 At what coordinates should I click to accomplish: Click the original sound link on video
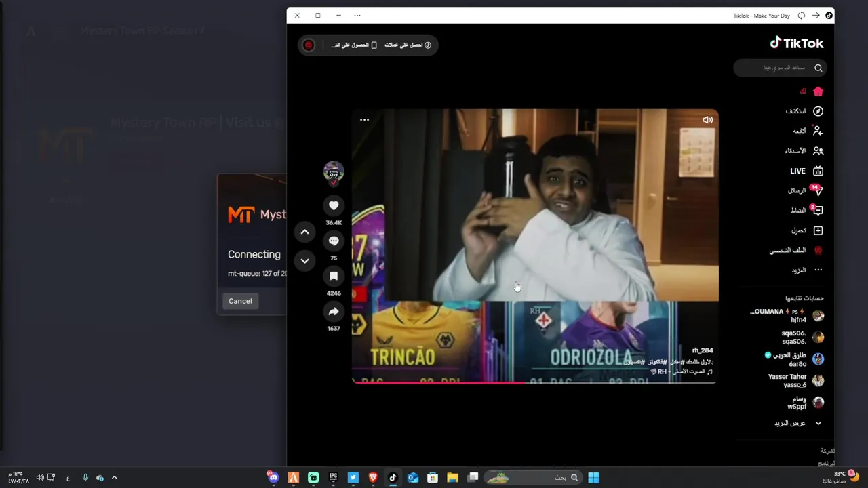click(x=682, y=371)
